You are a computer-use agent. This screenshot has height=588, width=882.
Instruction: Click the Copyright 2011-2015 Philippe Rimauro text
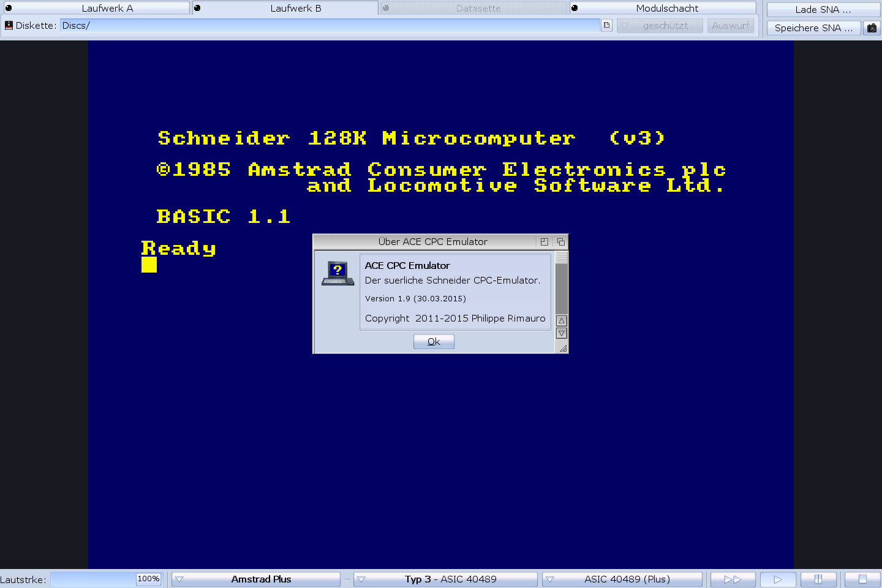(455, 318)
